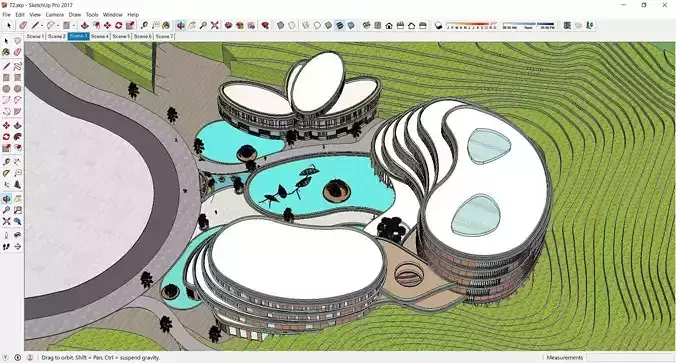This screenshot has width=676, height=363.
Task: Click the red ruby Extension Manager icon
Action: [x=266, y=25]
